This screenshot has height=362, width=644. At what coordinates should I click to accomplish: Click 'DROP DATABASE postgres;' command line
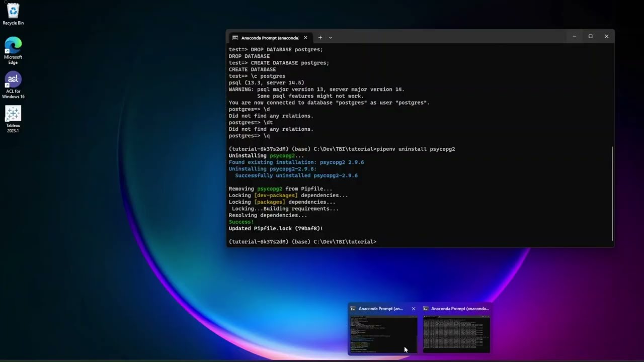pyautogui.click(x=276, y=50)
